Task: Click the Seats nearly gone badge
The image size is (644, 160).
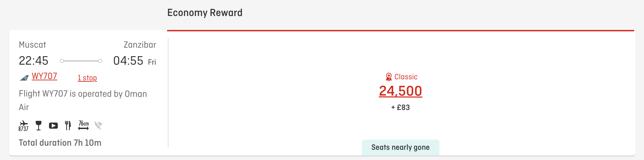Action: [401, 147]
